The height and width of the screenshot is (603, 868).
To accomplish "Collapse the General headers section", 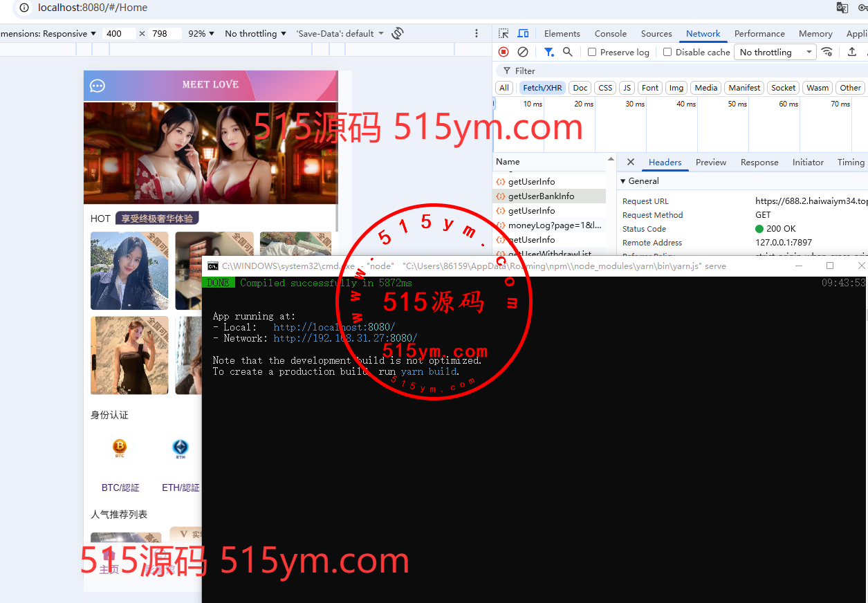I will (623, 181).
